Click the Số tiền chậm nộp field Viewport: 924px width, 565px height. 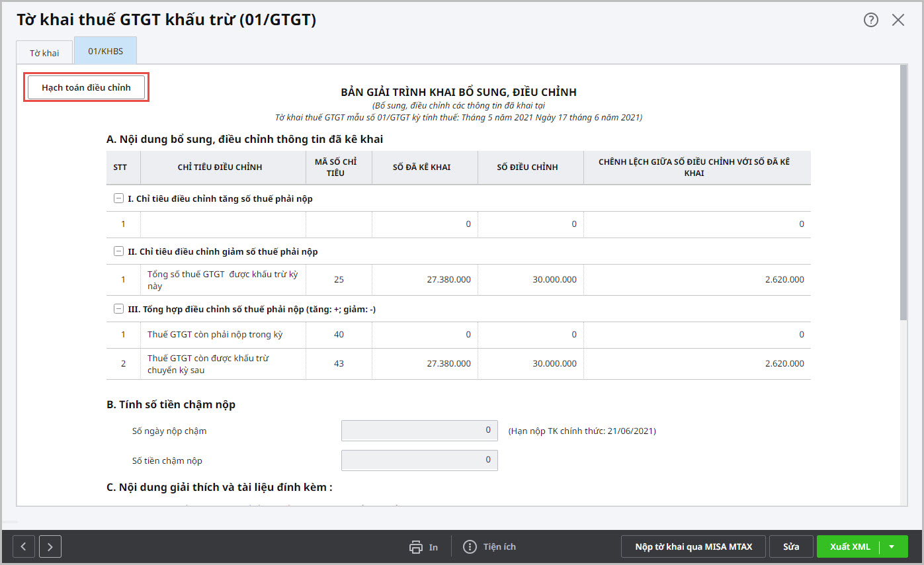419,460
